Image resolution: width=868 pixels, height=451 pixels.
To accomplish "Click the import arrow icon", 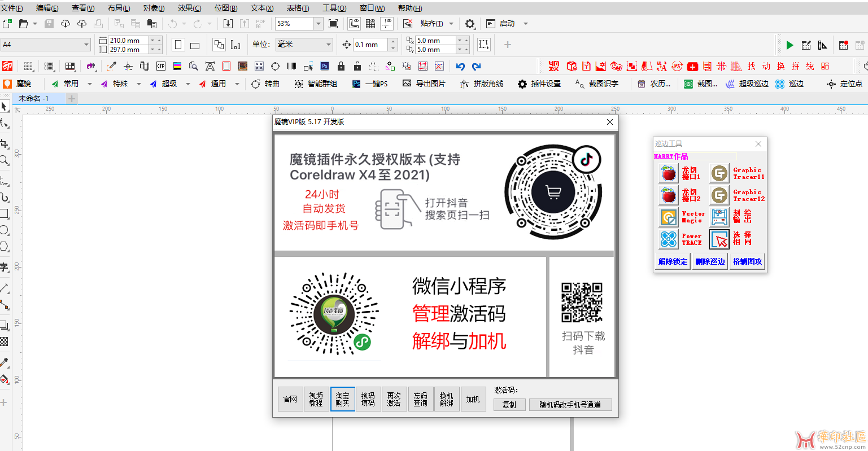I will [228, 24].
